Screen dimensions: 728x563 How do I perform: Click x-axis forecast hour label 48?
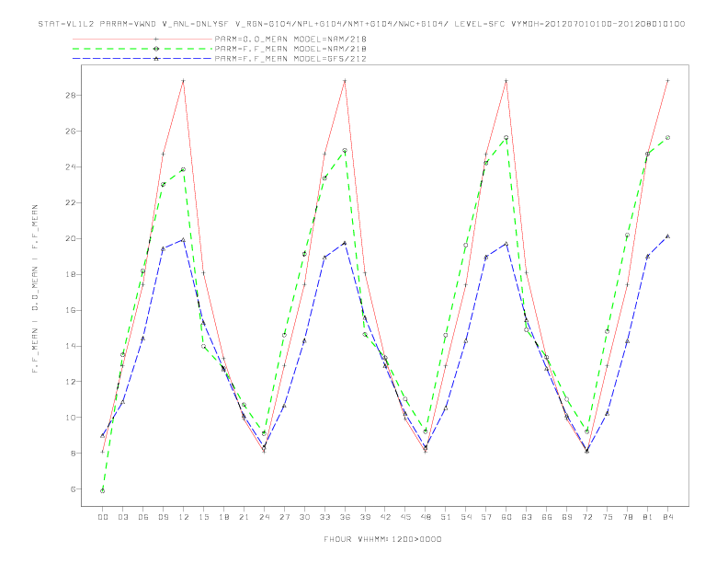click(x=426, y=517)
